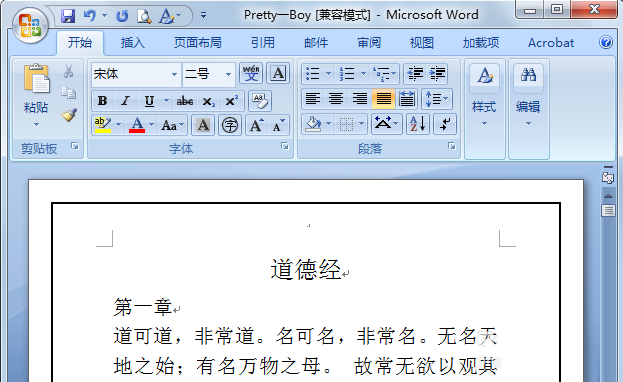
Task: Clear formatting with eraser icon
Action: [260, 101]
